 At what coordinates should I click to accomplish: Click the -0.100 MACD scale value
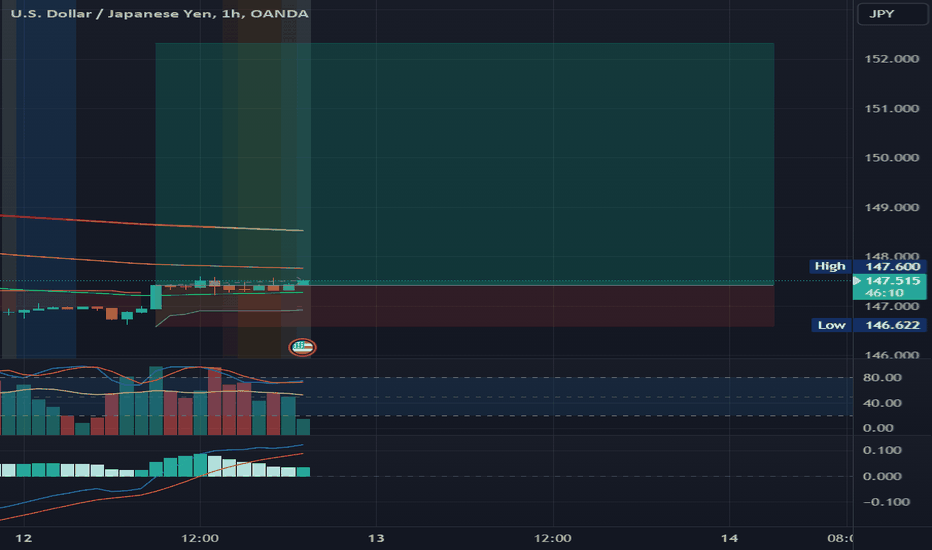pyautogui.click(x=886, y=502)
